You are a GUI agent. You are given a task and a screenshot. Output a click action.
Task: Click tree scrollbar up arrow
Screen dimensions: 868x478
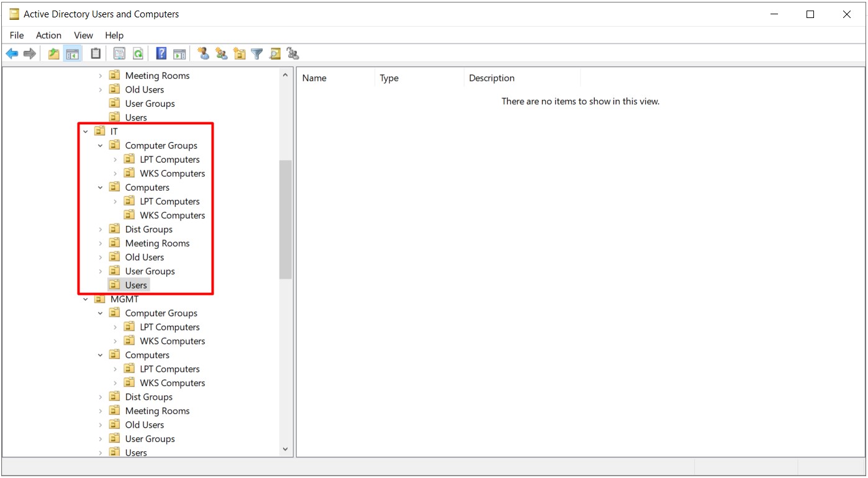[x=286, y=75]
